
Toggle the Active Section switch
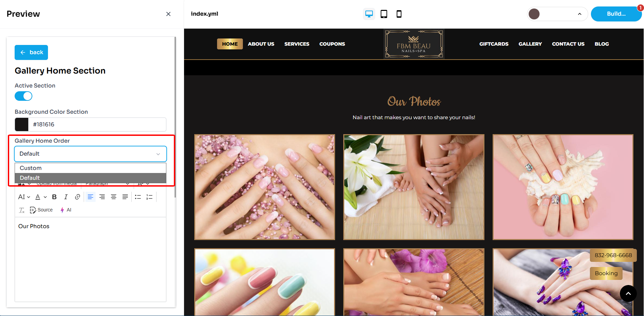click(x=23, y=96)
